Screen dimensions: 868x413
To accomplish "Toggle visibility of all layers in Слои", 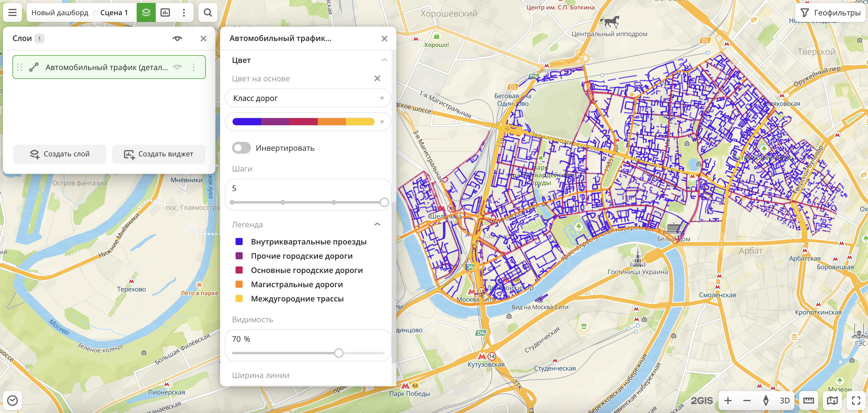I will tap(177, 39).
